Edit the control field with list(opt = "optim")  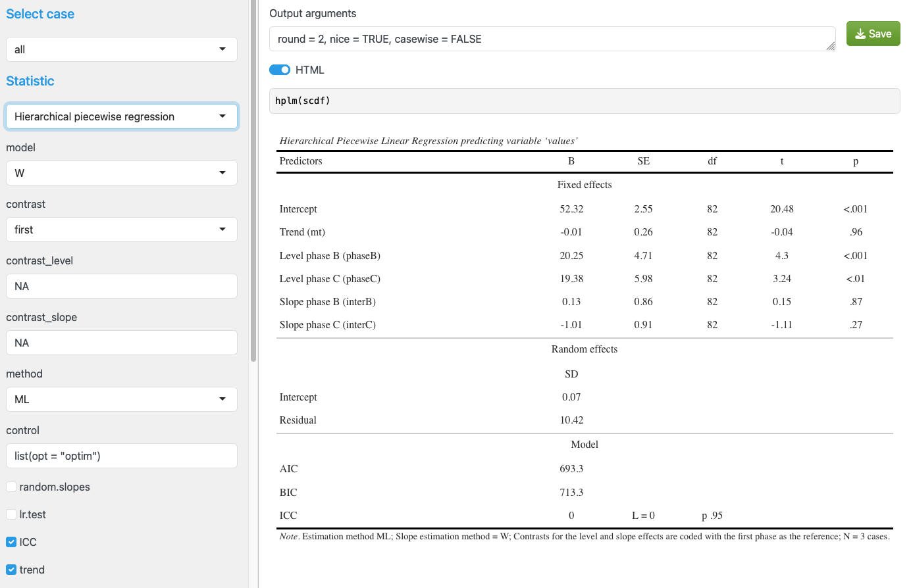pos(121,456)
